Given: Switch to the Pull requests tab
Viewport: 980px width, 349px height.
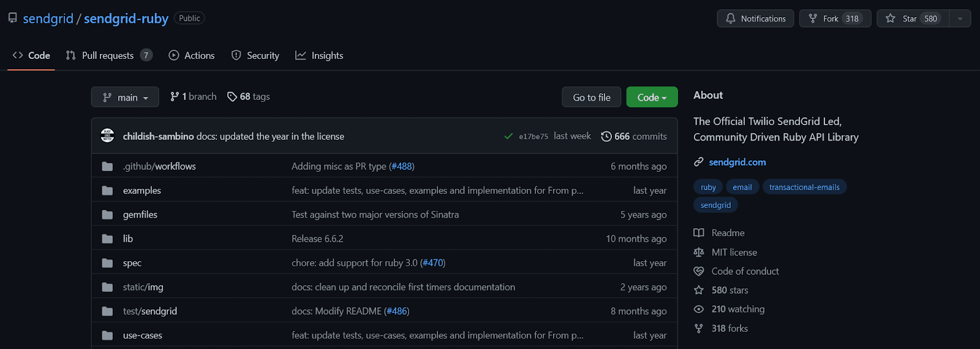Looking at the screenshot, I should pyautogui.click(x=108, y=55).
